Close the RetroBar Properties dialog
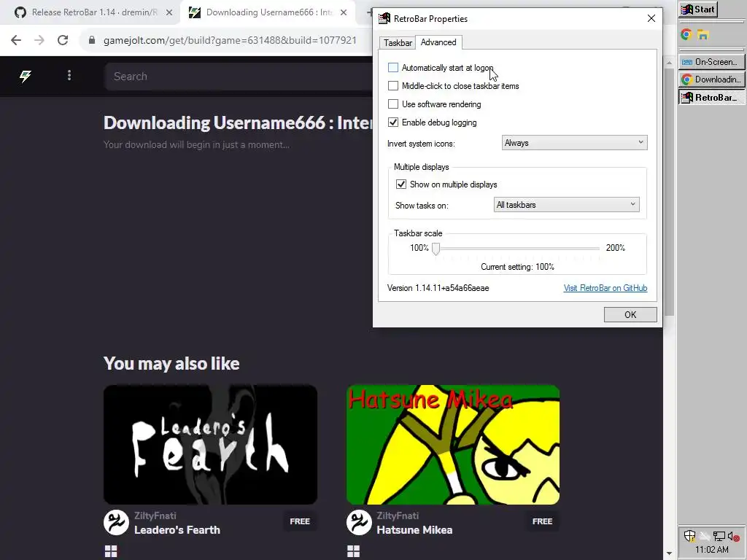Viewport: 747px width, 560px height. point(651,18)
